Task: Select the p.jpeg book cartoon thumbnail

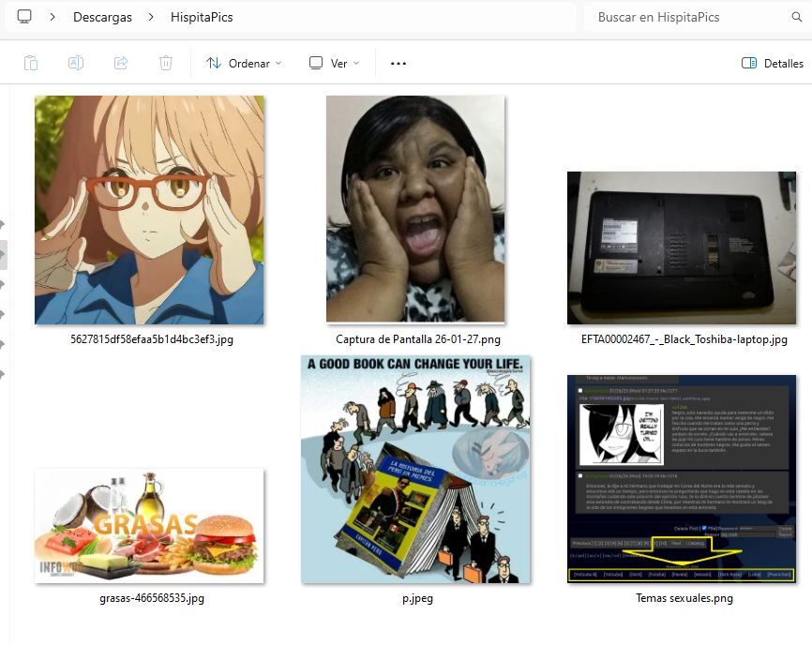Action: click(x=415, y=469)
